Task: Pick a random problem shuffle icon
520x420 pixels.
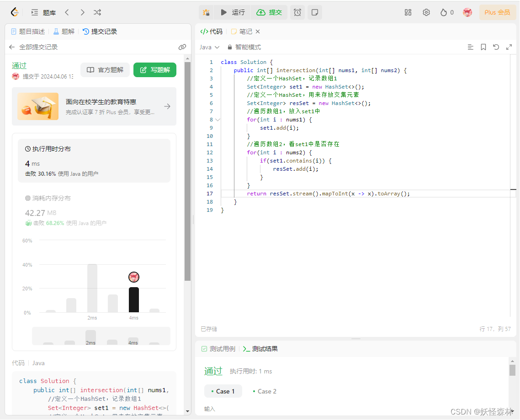Action: point(97,13)
